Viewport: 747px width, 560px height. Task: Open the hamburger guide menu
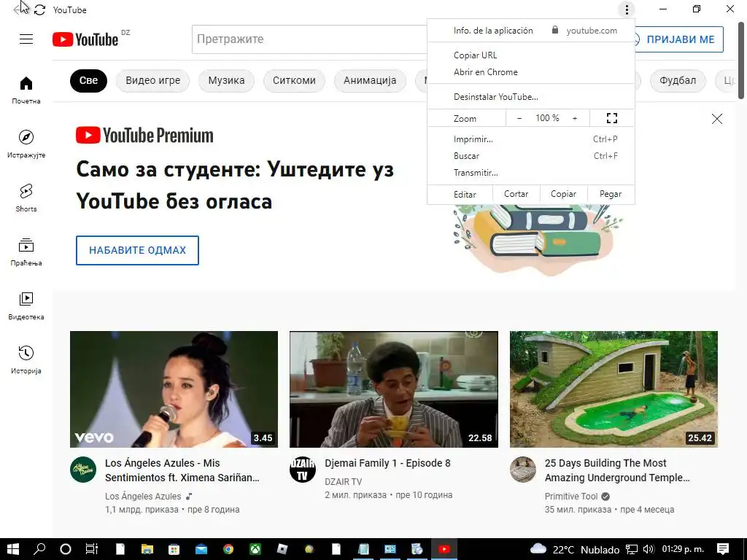[26, 39]
